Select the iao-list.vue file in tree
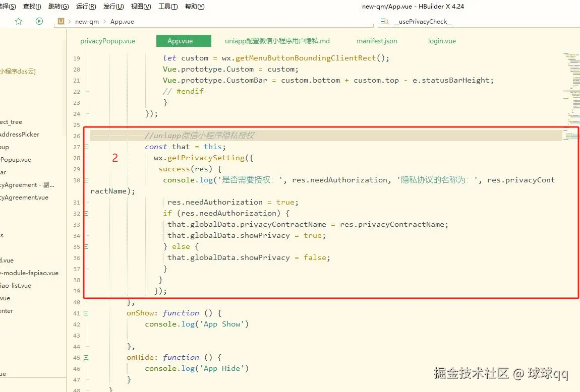Image resolution: width=580 pixels, height=392 pixels. pos(16,286)
